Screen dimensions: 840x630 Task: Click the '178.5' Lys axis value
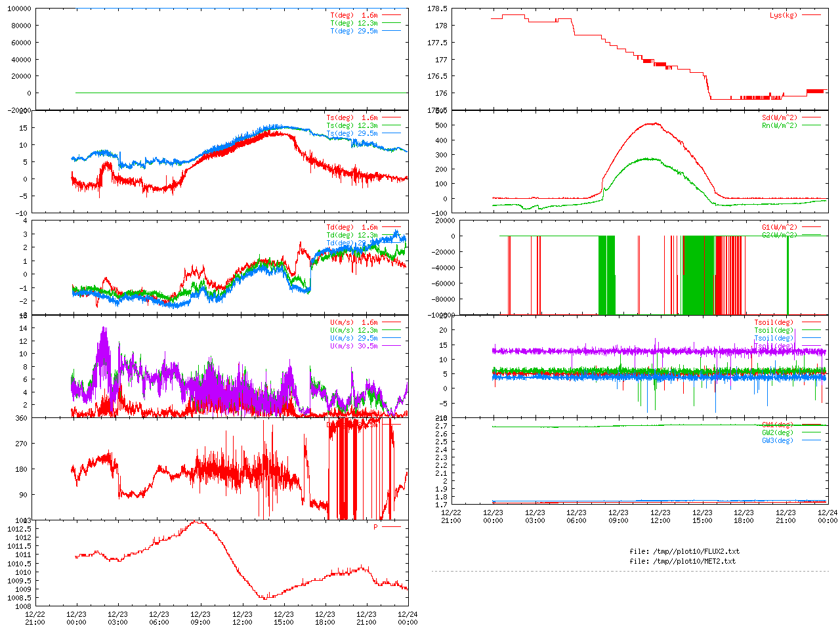click(437, 9)
